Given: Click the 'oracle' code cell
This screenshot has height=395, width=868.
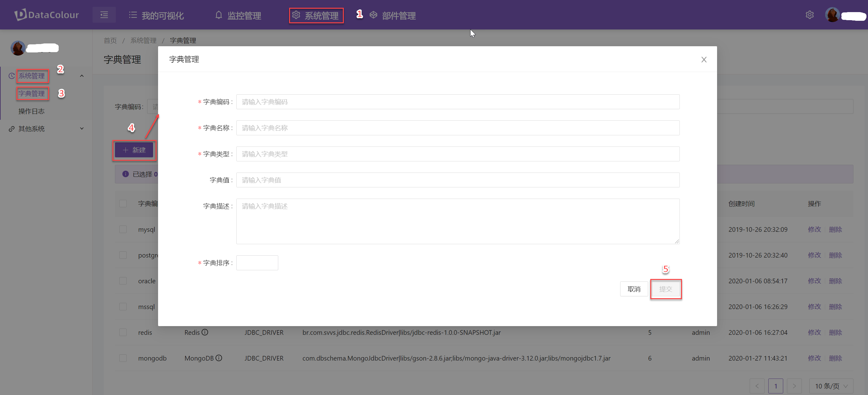Looking at the screenshot, I should pos(147,281).
